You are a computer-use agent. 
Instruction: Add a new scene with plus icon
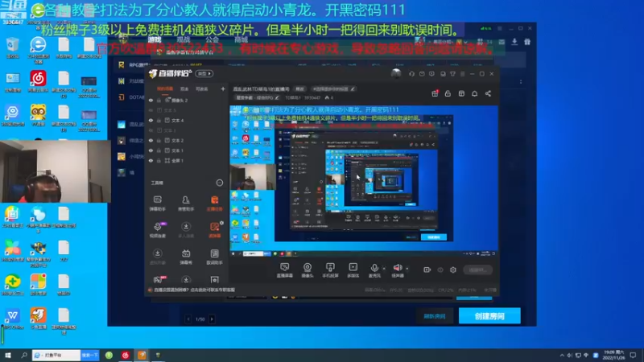223,88
